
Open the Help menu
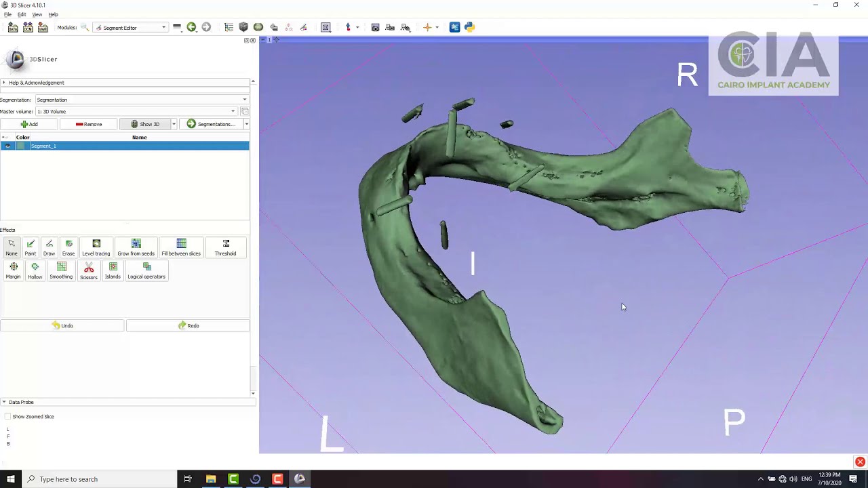(x=53, y=14)
